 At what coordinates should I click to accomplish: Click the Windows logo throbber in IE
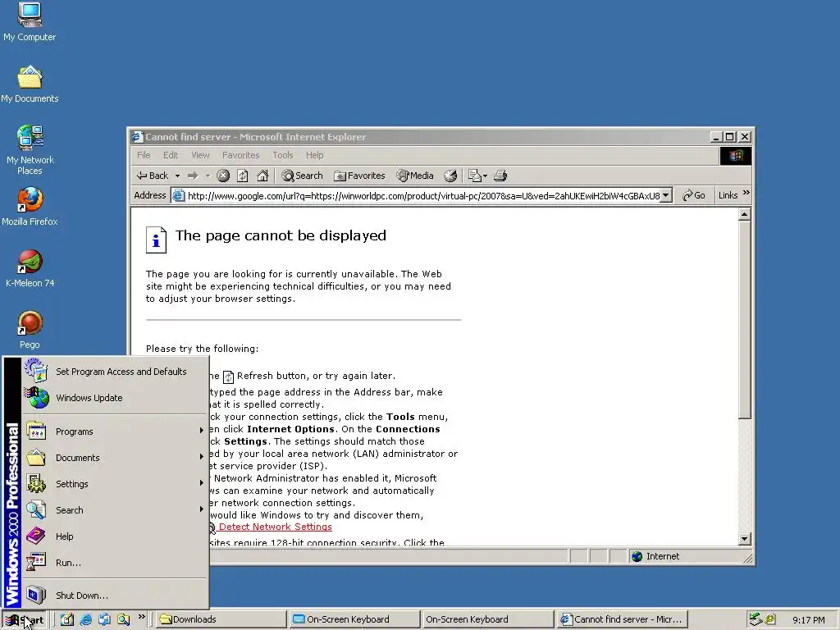click(736, 155)
